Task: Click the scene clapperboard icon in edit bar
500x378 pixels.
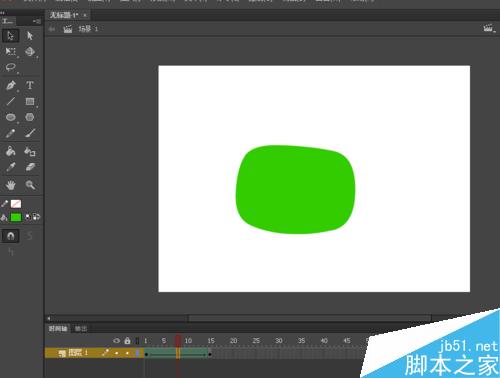Action: pyautogui.click(x=68, y=29)
